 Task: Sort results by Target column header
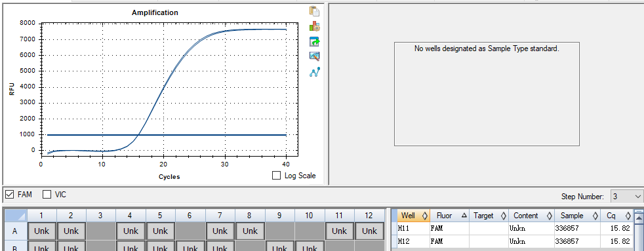click(489, 216)
